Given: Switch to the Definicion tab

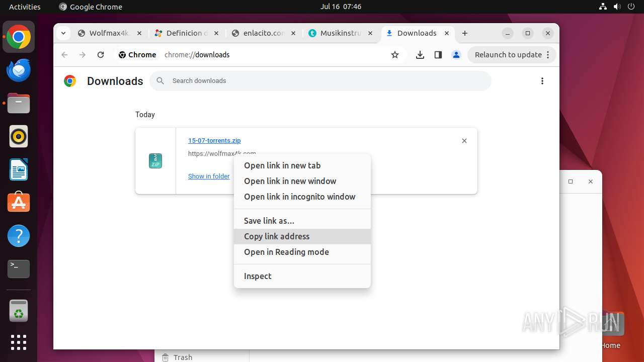Looking at the screenshot, I should click(187, 33).
